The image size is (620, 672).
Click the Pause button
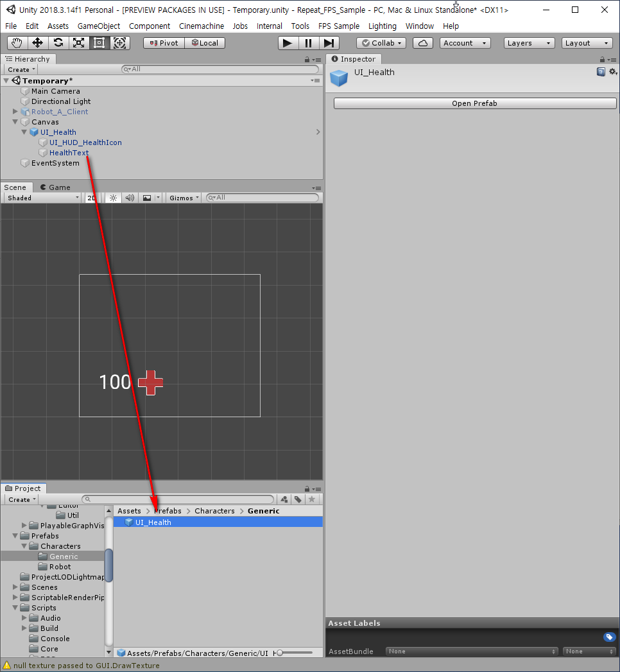coord(309,43)
